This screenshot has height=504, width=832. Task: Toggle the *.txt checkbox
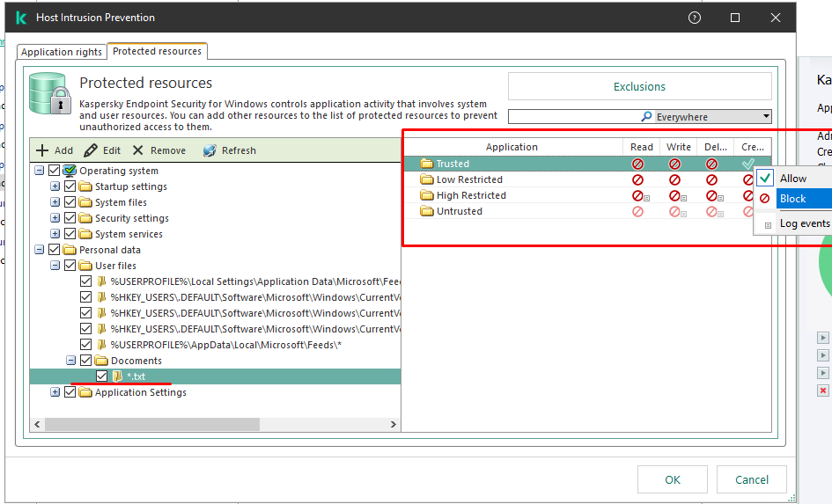[102, 376]
